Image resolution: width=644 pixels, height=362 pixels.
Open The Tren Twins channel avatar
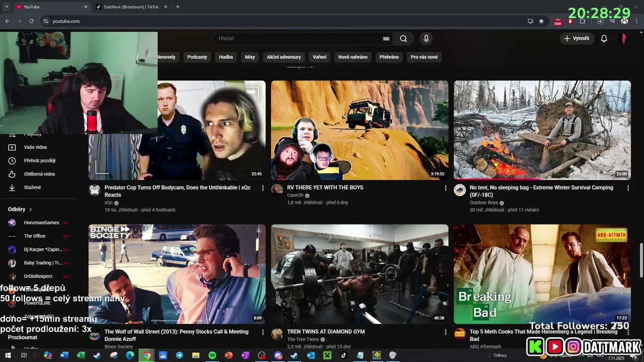[277, 334]
